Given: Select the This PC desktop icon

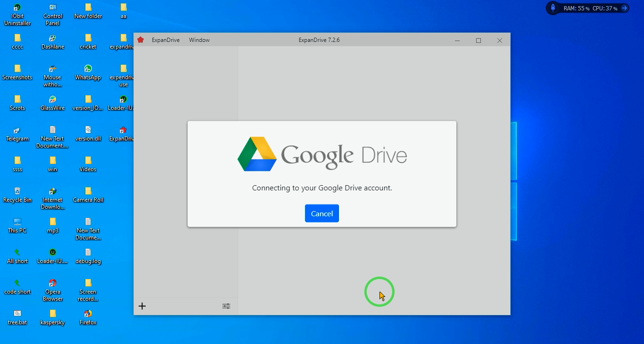Looking at the screenshot, I should [17, 226].
